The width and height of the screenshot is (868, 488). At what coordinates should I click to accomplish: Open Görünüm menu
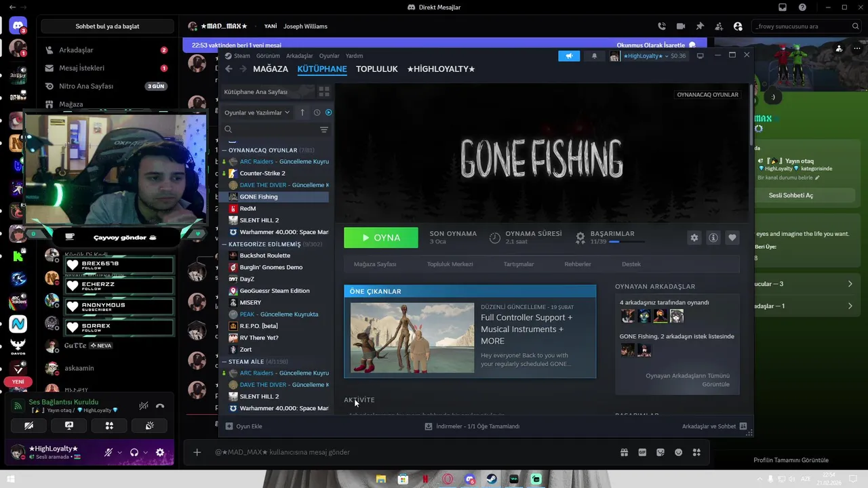268,56
